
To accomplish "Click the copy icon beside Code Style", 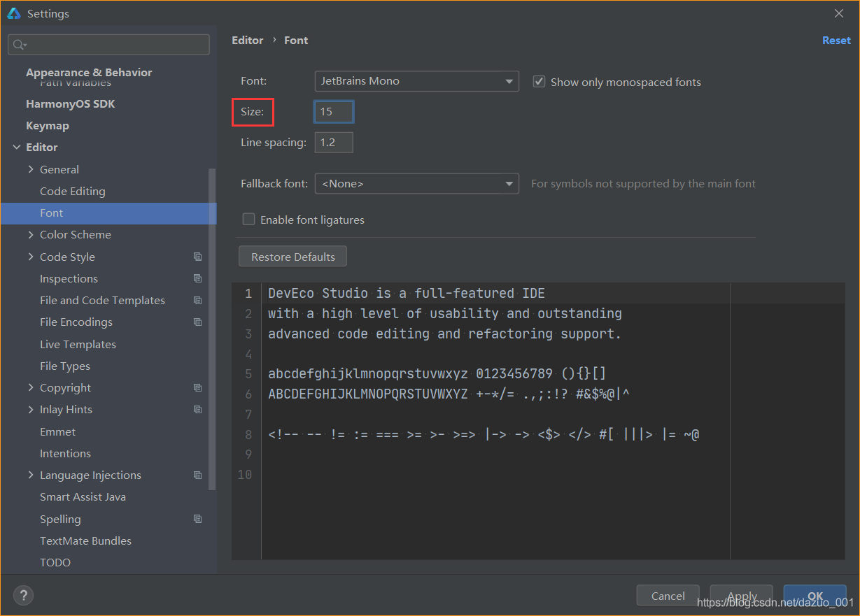I will click(198, 257).
